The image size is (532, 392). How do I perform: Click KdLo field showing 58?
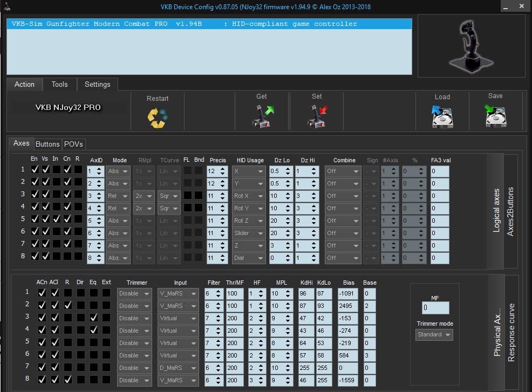pyautogui.click(x=324, y=355)
